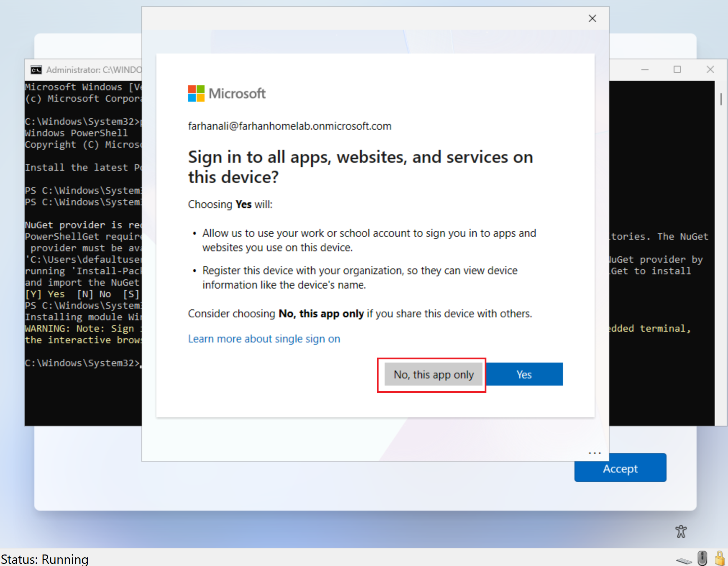
Task: Maximize the Command Prompt window
Action: coord(677,69)
